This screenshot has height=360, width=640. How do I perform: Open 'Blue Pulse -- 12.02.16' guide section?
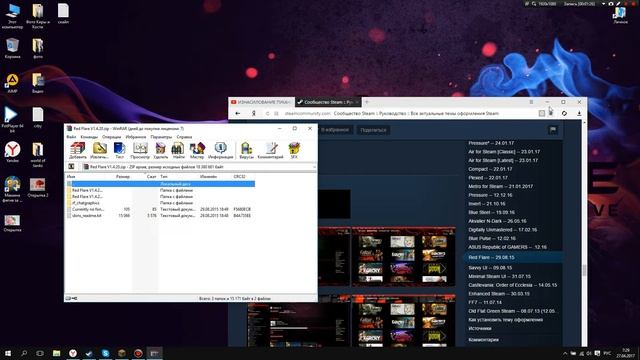point(492,238)
